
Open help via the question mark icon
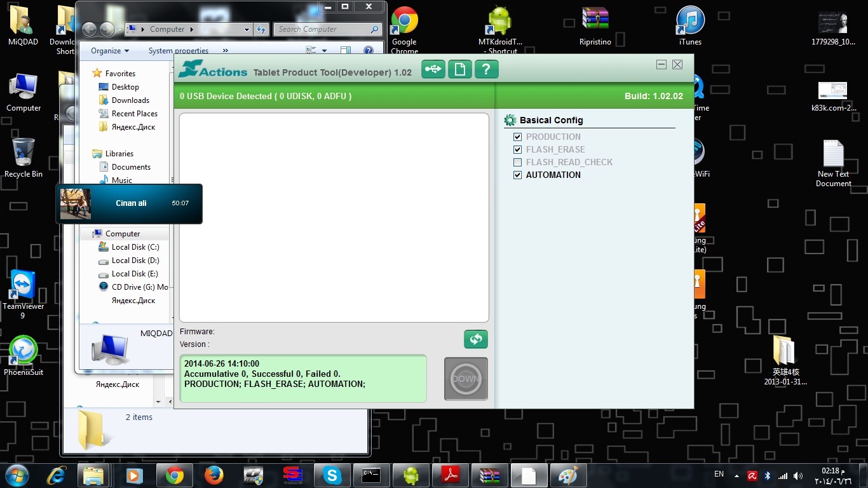pos(486,69)
